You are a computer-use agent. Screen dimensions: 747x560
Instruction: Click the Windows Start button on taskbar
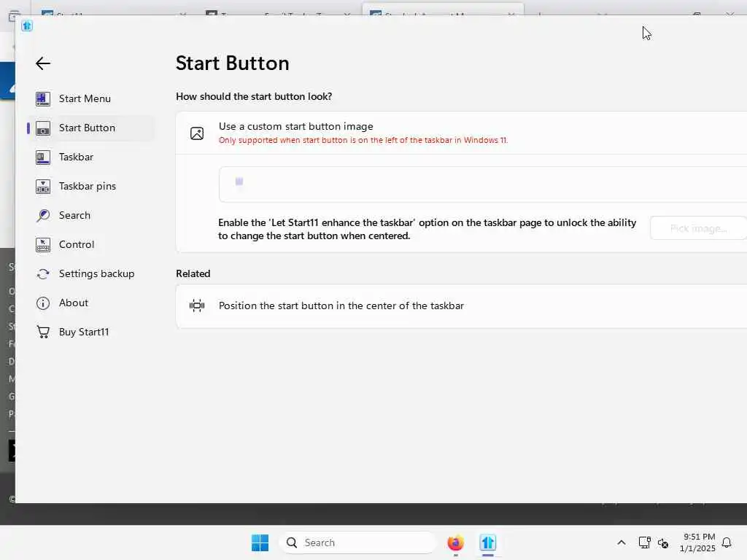260,542
